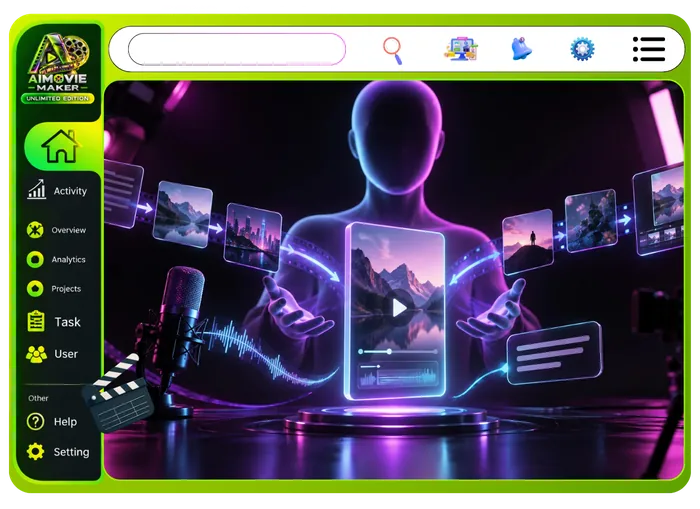The image size is (700, 509).
Task: Open the blue gear settings in top bar
Action: point(582,49)
